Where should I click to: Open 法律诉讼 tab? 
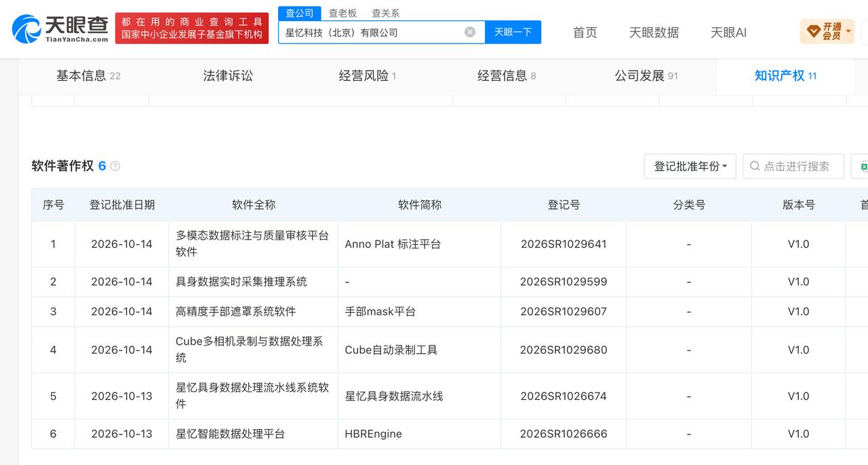[228, 76]
